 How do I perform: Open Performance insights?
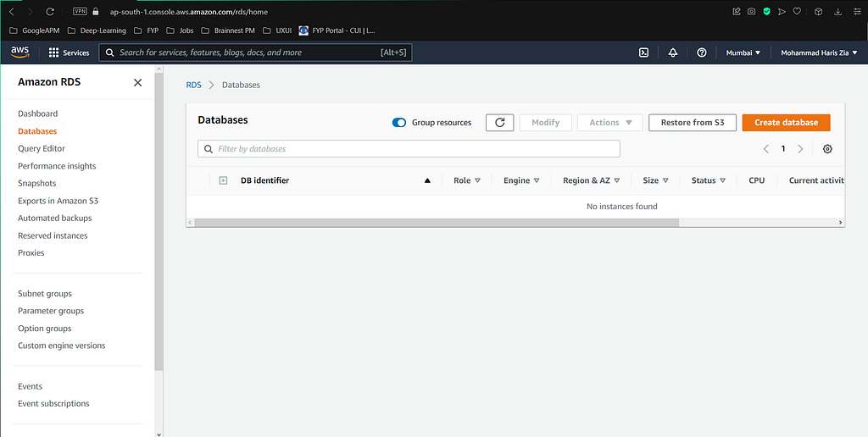tap(57, 166)
